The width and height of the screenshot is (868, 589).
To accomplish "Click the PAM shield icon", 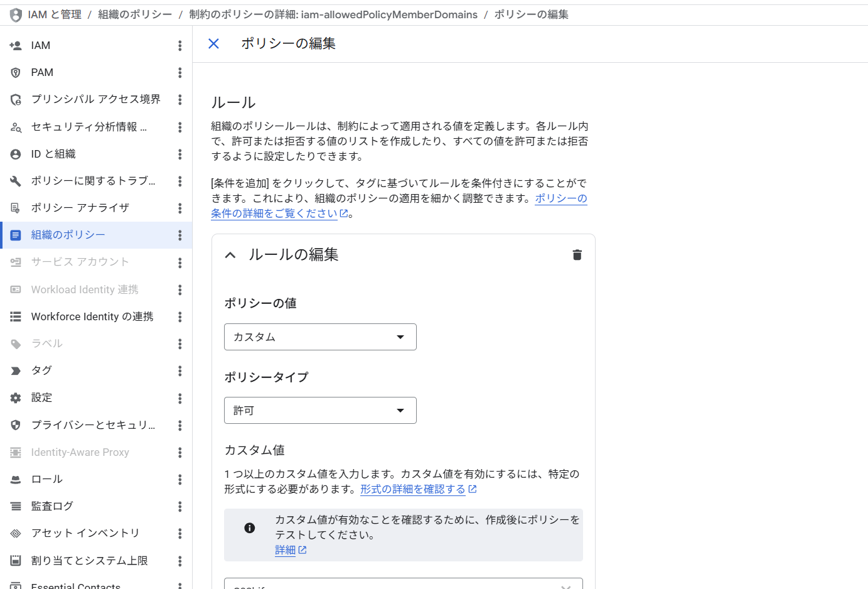I will pyautogui.click(x=16, y=72).
